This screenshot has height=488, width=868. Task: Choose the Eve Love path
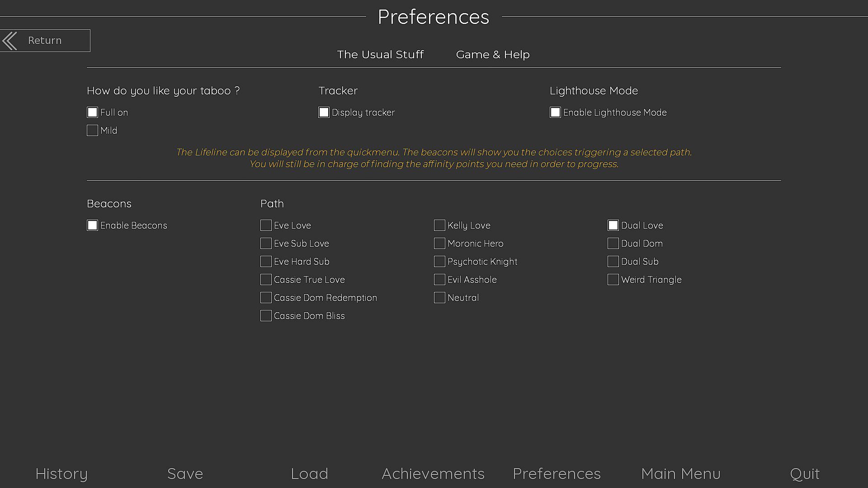(266, 225)
